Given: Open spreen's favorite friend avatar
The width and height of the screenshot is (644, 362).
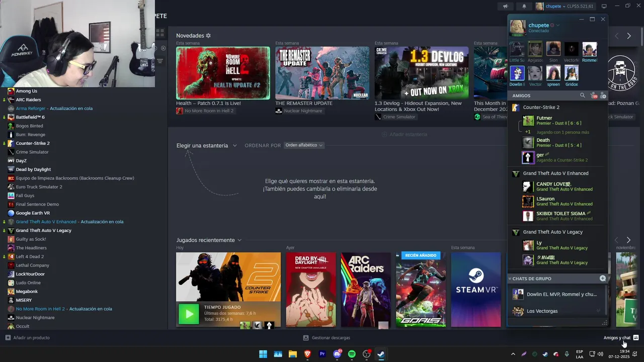Looking at the screenshot, I should (x=553, y=73).
